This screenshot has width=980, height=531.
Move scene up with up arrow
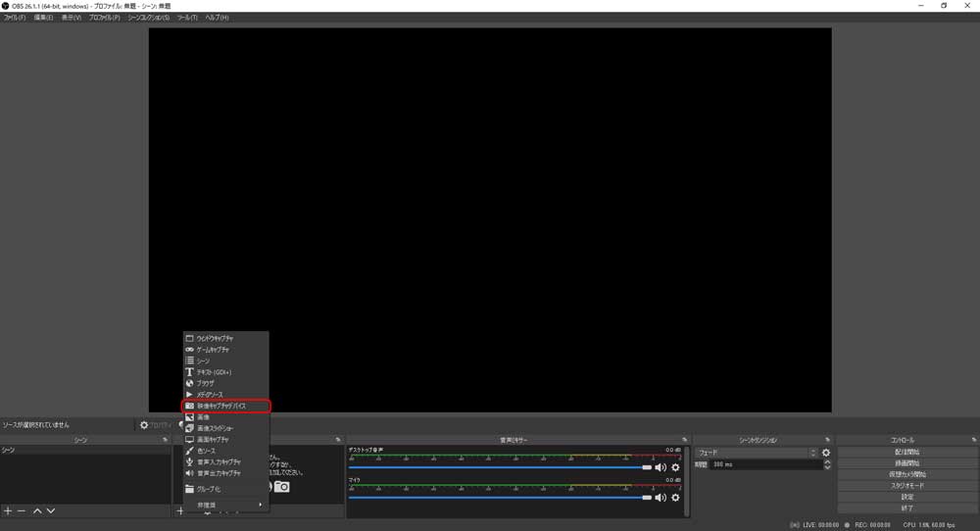click(x=37, y=511)
